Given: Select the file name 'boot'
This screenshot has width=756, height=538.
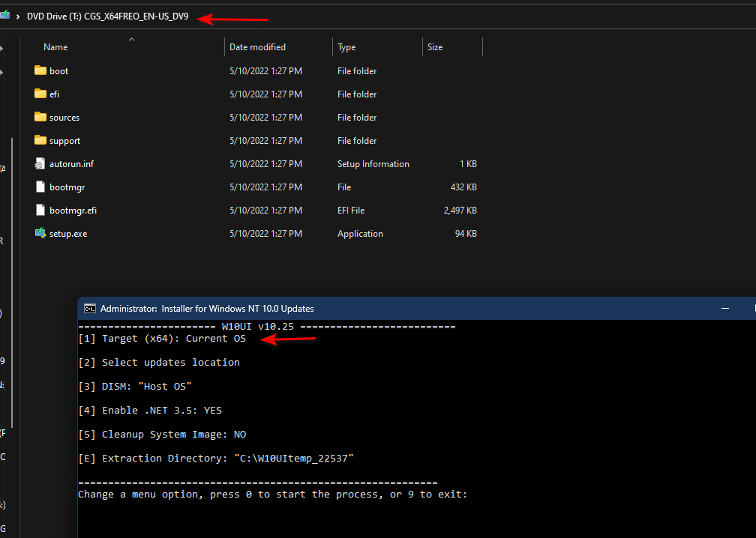Looking at the screenshot, I should click(58, 71).
